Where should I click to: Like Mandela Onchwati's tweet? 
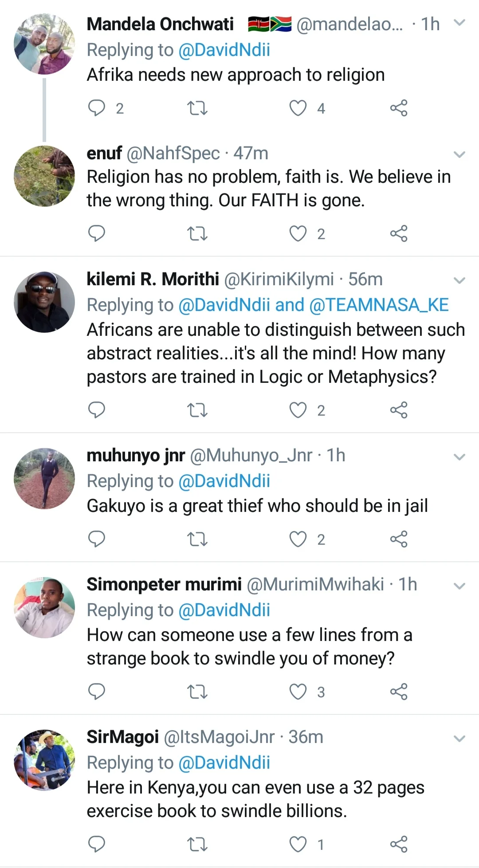tap(298, 108)
